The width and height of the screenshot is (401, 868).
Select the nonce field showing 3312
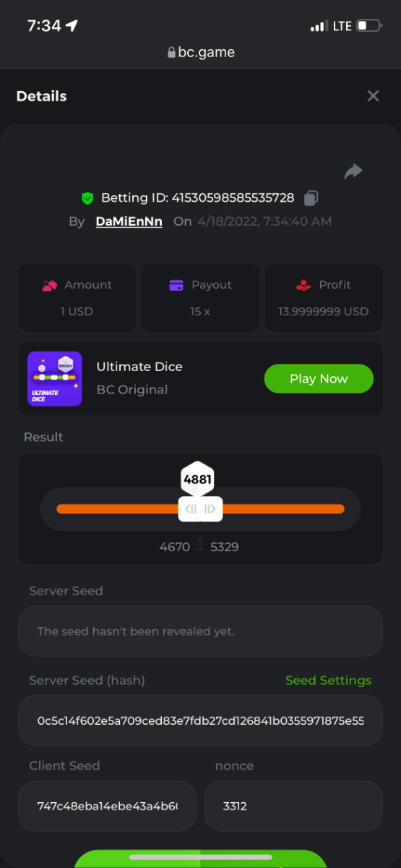point(293,806)
